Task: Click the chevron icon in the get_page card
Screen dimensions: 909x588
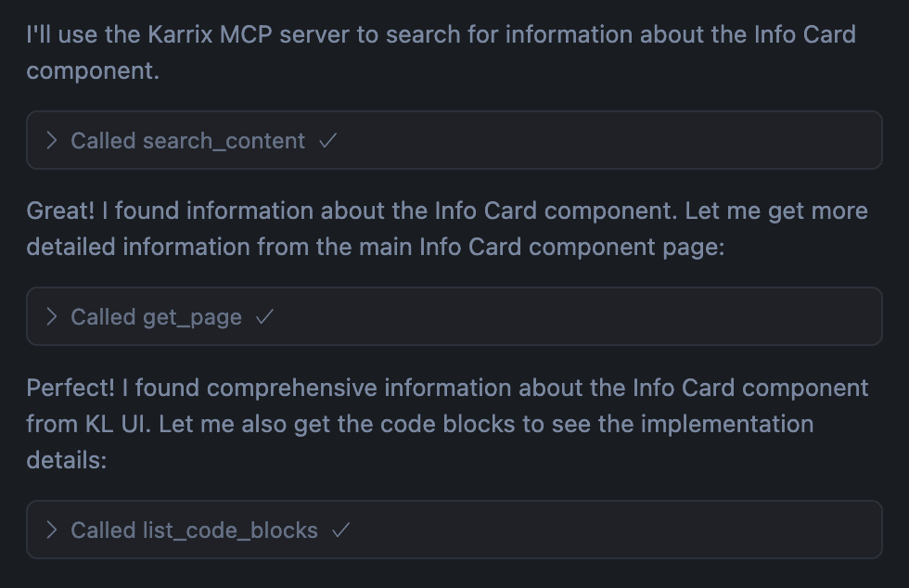Action: (x=53, y=317)
